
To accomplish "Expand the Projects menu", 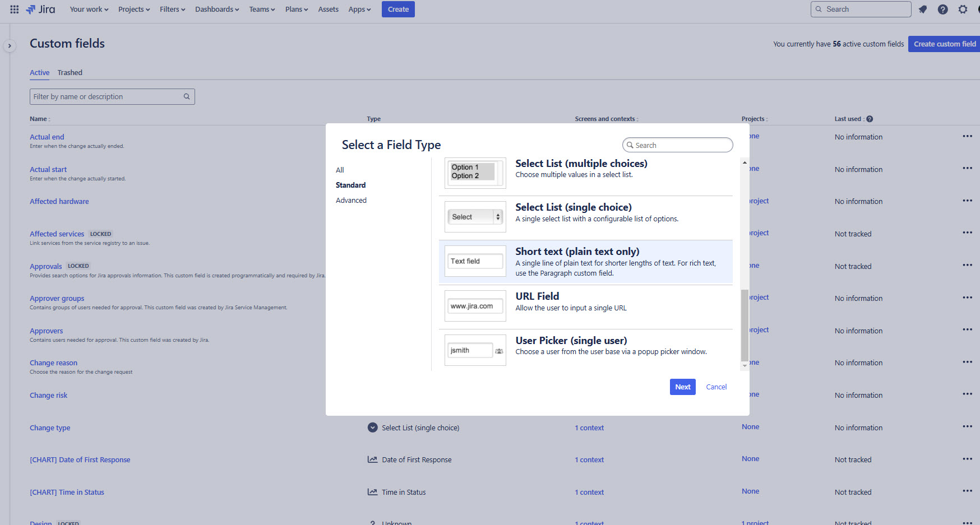I will point(134,9).
